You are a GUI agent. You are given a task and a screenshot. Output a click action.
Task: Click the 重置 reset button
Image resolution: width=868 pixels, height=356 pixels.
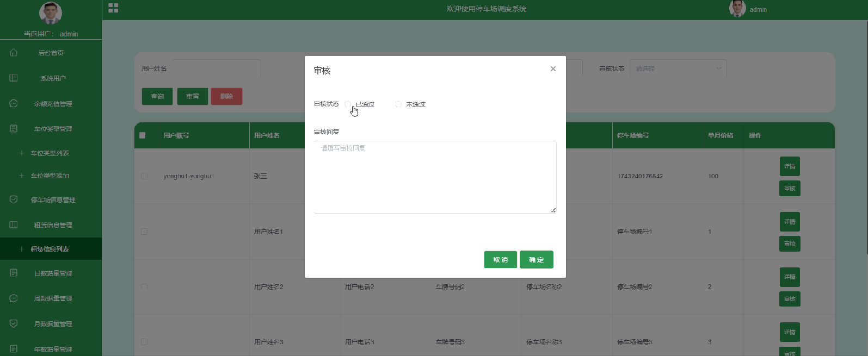click(193, 96)
